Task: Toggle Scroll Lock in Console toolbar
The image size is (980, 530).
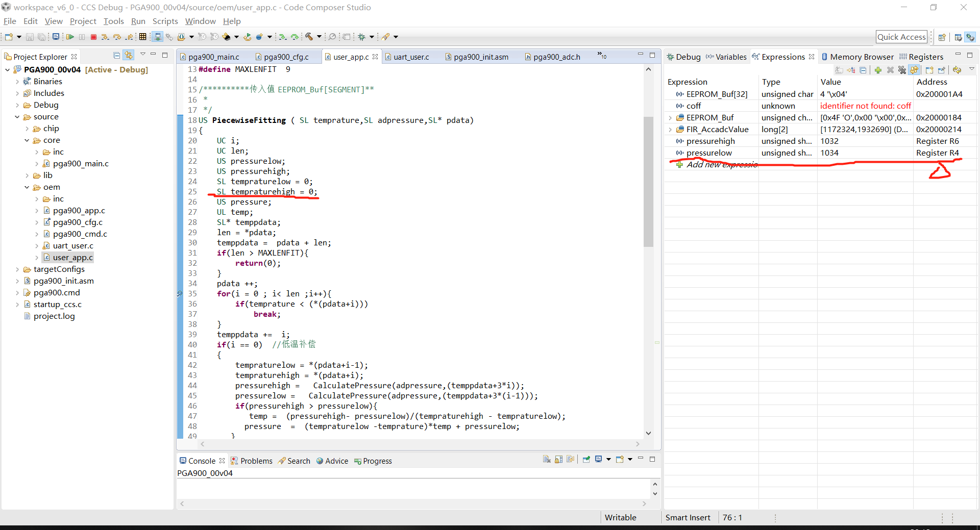Action: pyautogui.click(x=559, y=459)
